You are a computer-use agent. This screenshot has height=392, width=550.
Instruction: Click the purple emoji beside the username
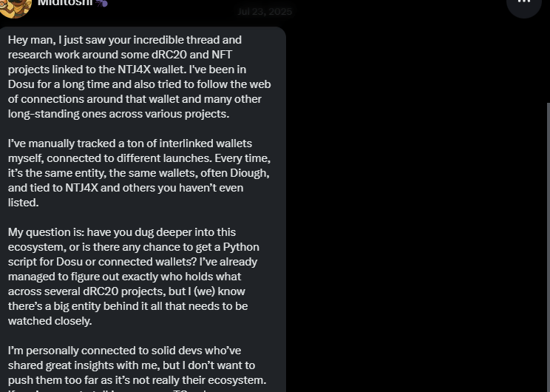click(x=101, y=3)
